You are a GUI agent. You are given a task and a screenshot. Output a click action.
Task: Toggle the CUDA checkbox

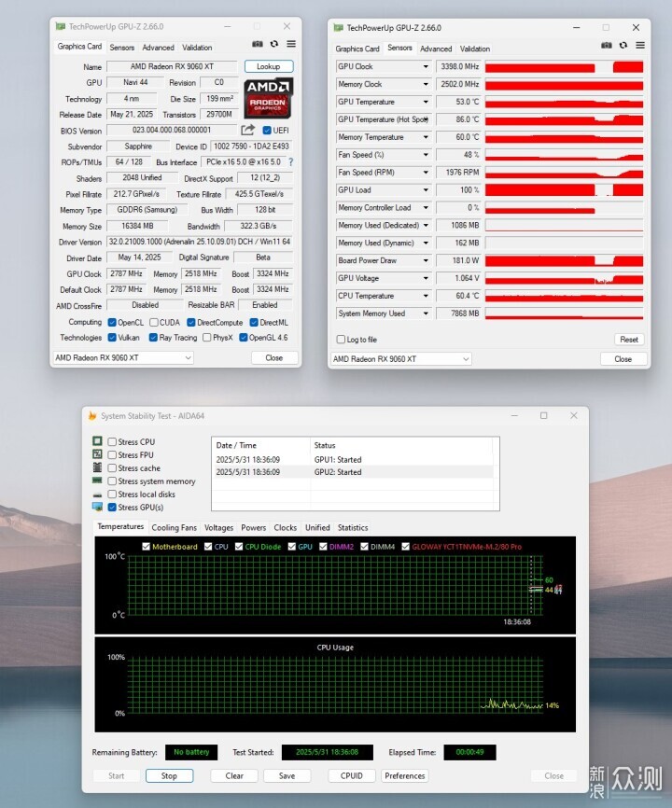pos(154,323)
